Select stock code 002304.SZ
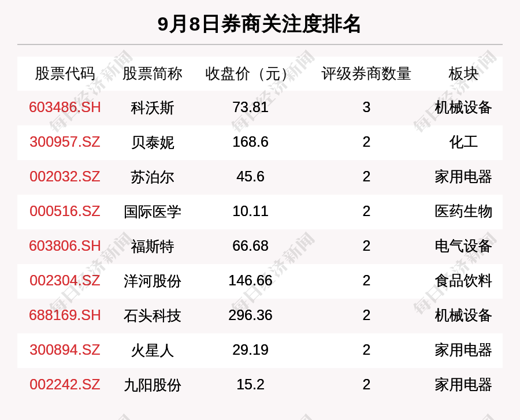This screenshot has height=420, width=520. [65, 281]
